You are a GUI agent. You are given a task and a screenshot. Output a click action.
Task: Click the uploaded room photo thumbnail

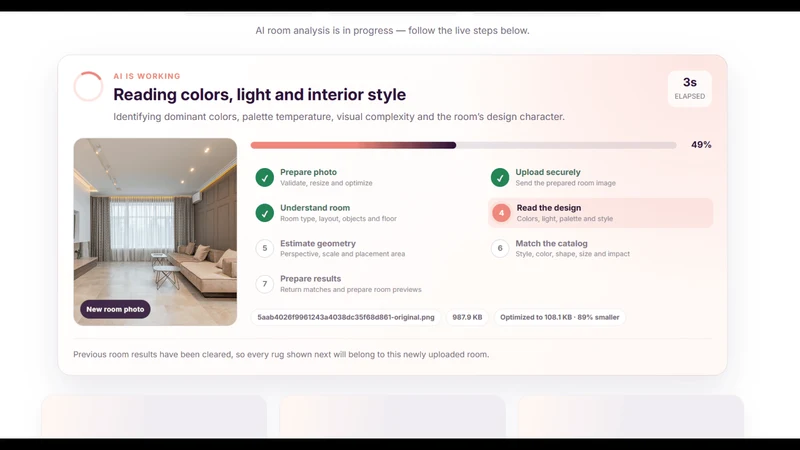point(155,232)
